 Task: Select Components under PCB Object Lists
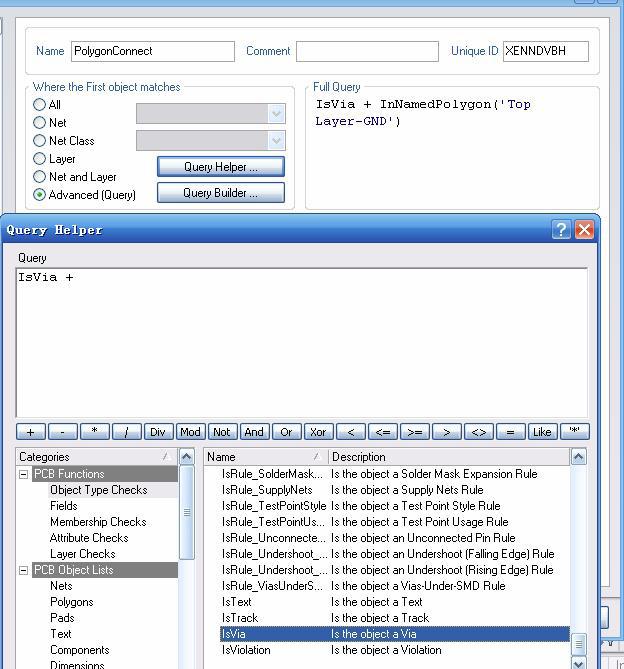pyautogui.click(x=80, y=650)
